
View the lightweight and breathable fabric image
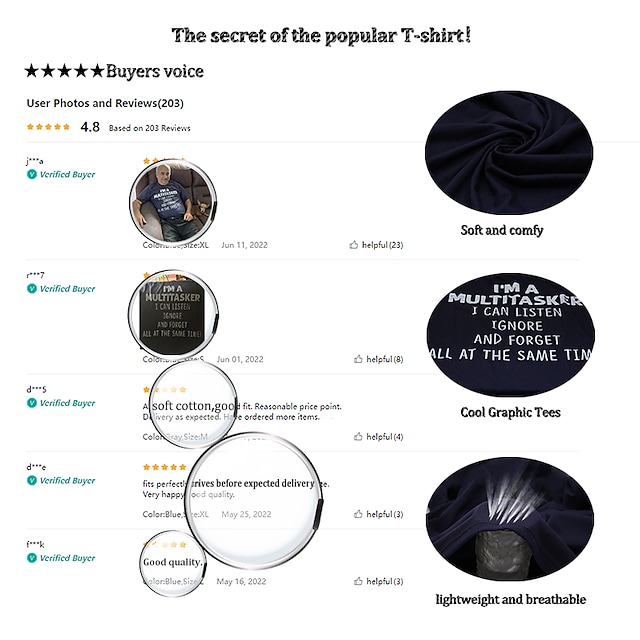click(x=510, y=519)
